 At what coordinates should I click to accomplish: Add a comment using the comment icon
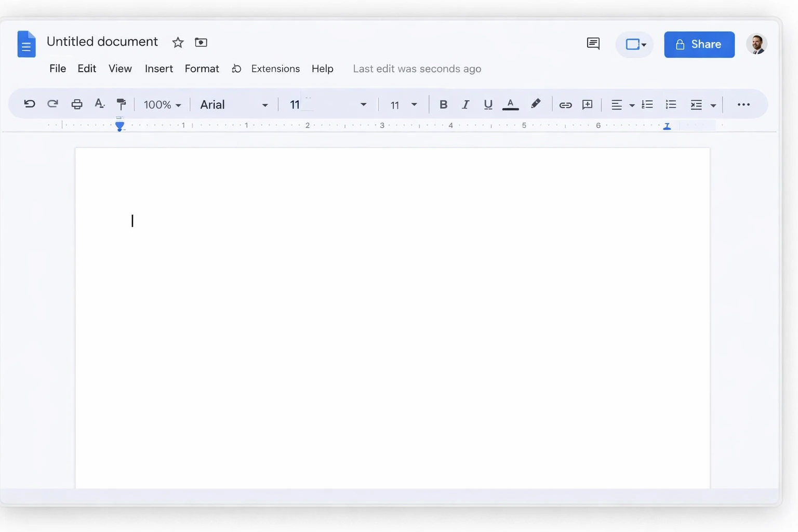(587, 104)
